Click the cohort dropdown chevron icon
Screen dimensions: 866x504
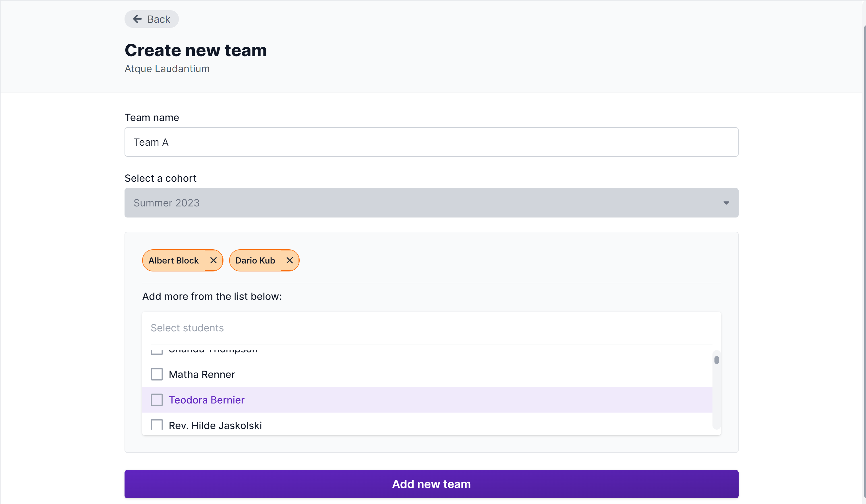pyautogui.click(x=726, y=203)
